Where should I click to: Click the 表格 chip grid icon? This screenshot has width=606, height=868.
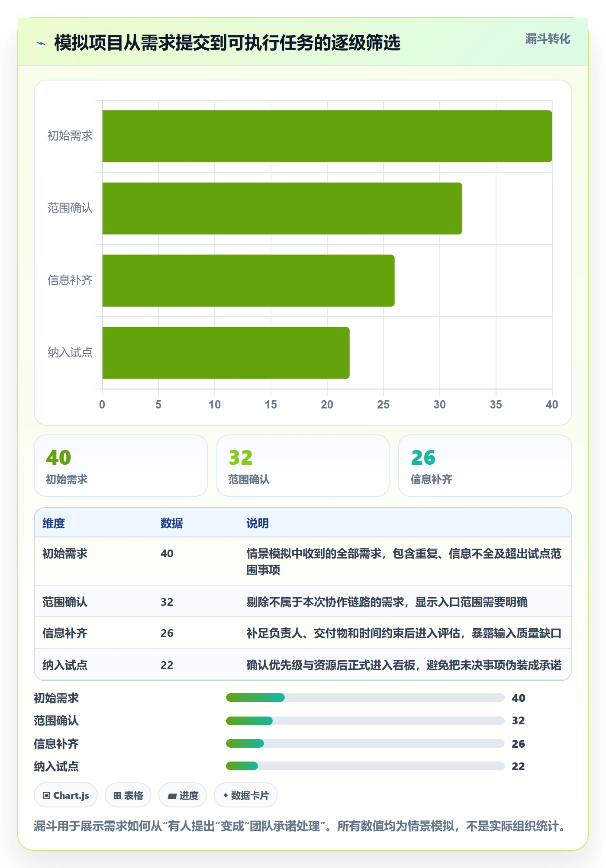(x=117, y=795)
